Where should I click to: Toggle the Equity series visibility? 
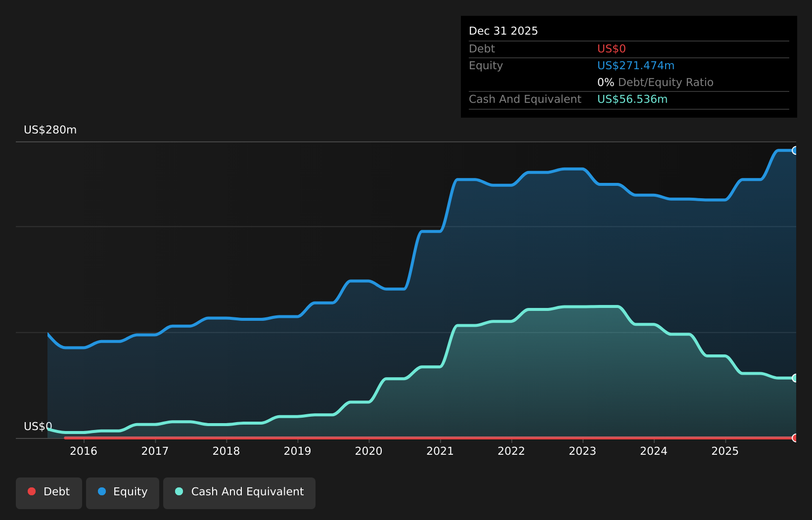pyautogui.click(x=122, y=492)
